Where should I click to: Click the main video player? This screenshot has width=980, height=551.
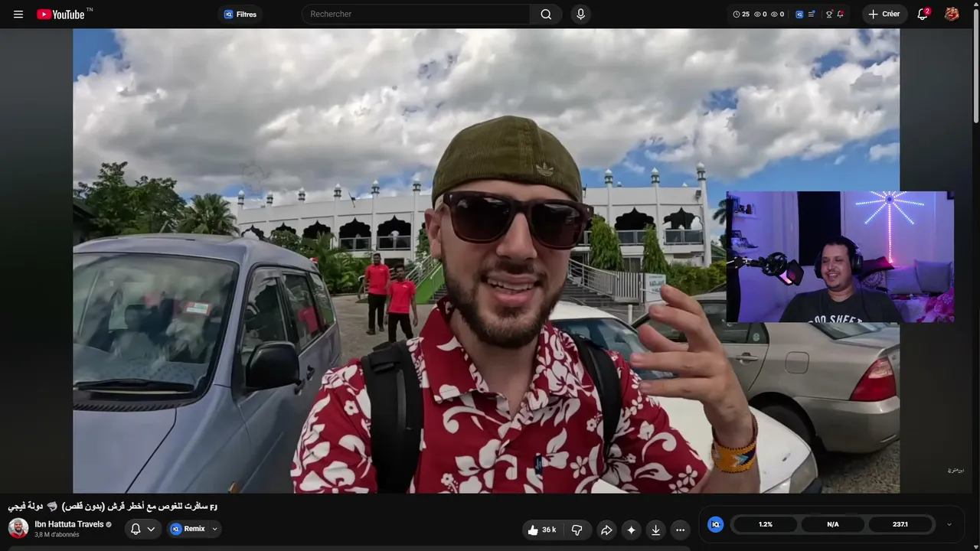coord(486,261)
